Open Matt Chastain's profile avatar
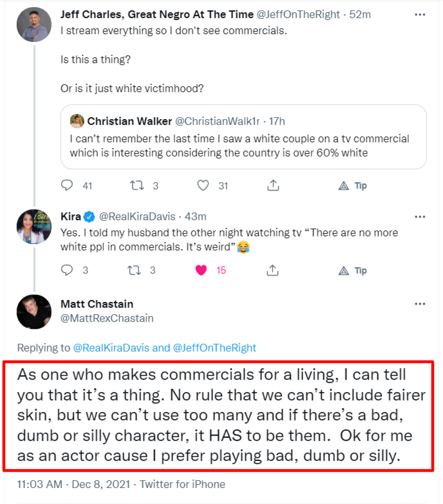 (33, 312)
